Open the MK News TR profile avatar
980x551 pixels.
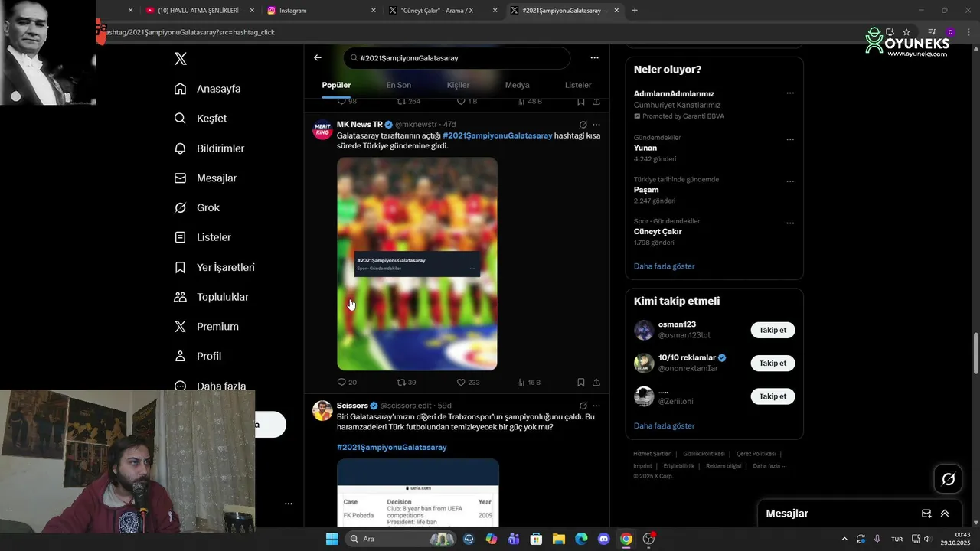click(322, 129)
